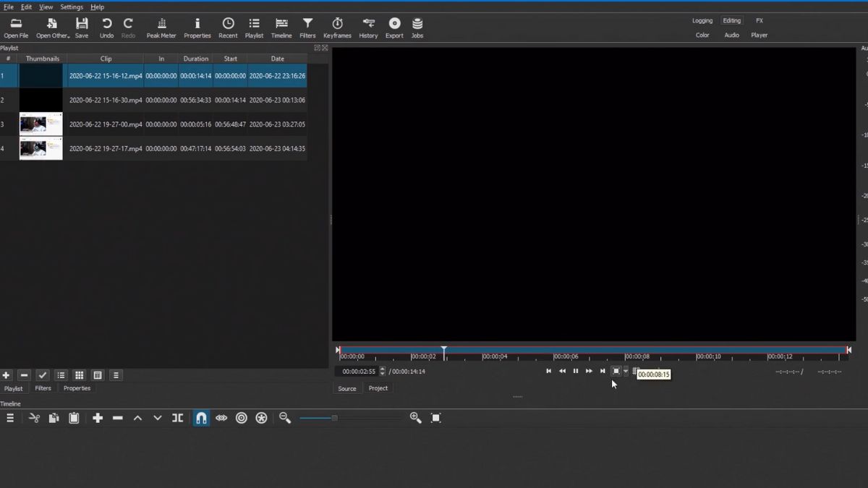
Task: Toggle the player zoom fit button
Action: tap(616, 371)
